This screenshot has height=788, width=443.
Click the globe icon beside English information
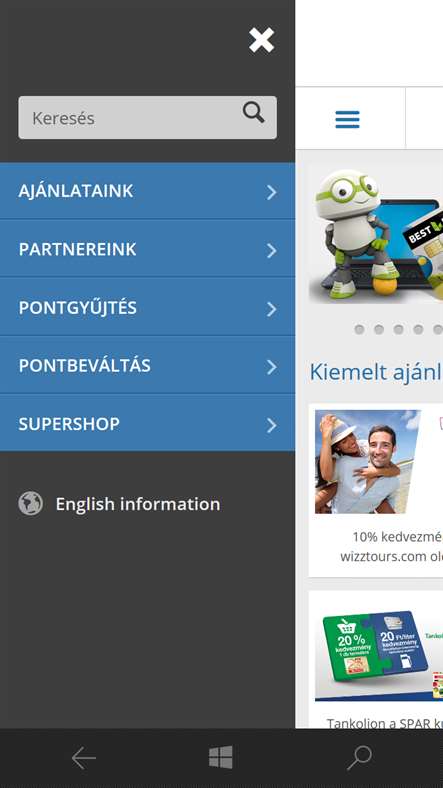pos(31,504)
